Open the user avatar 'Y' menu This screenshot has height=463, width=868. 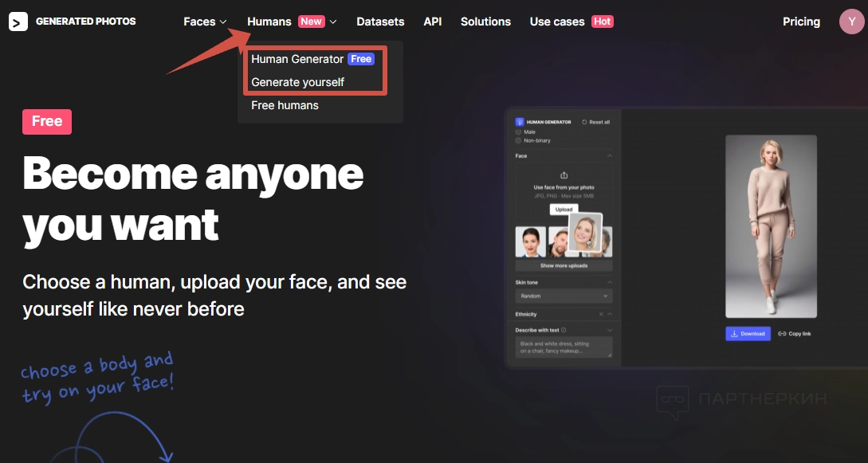pyautogui.click(x=851, y=22)
